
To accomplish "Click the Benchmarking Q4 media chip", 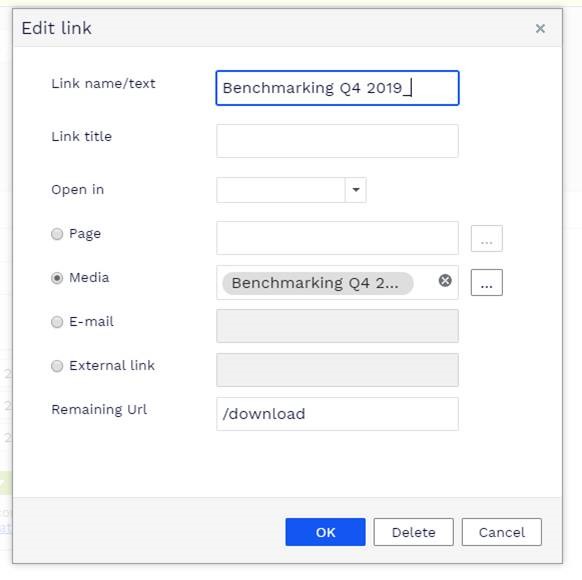I will pyautogui.click(x=318, y=283).
